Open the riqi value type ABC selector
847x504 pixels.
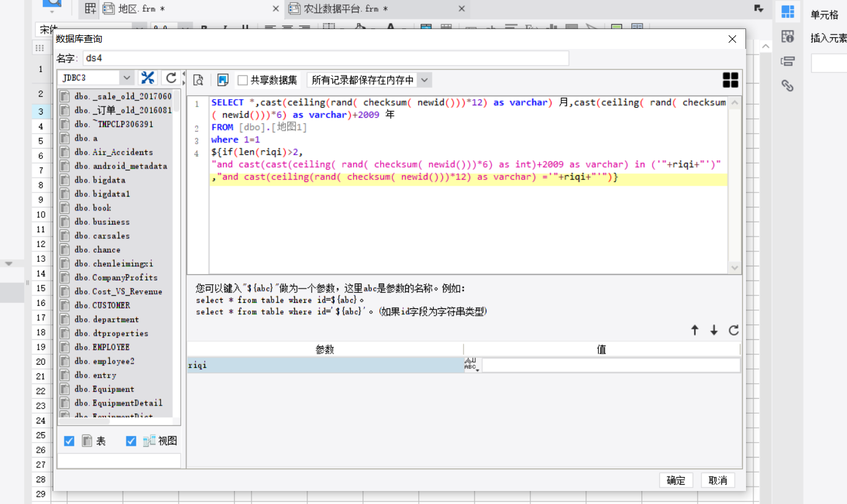[472, 365]
